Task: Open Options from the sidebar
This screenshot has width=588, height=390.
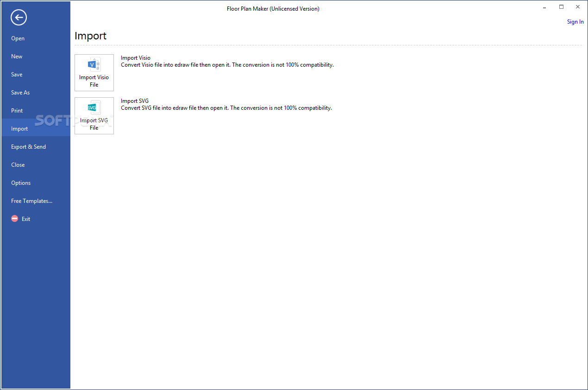Action: (x=36, y=183)
